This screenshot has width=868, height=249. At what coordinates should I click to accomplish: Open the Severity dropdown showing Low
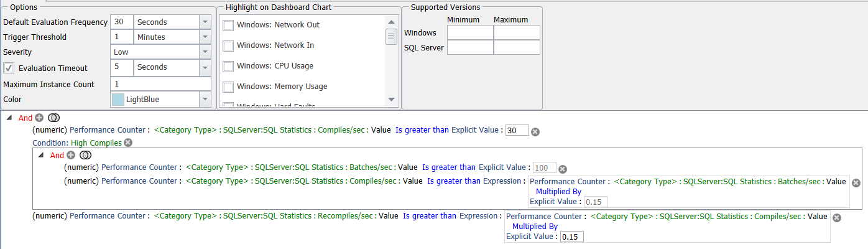[205, 52]
